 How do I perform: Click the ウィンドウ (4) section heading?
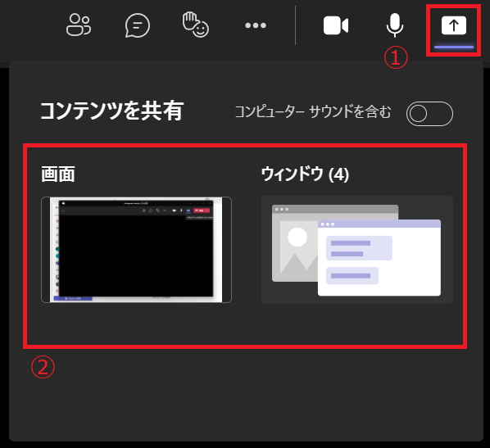(x=305, y=174)
